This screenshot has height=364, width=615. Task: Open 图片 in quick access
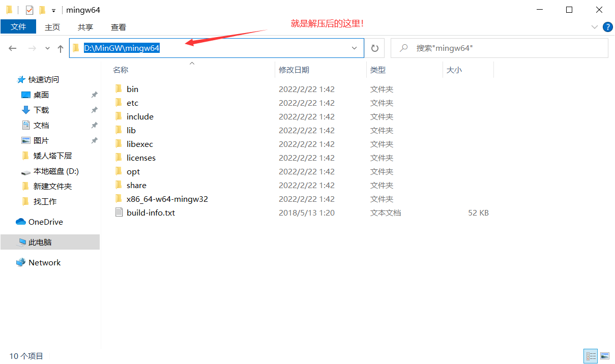41,140
